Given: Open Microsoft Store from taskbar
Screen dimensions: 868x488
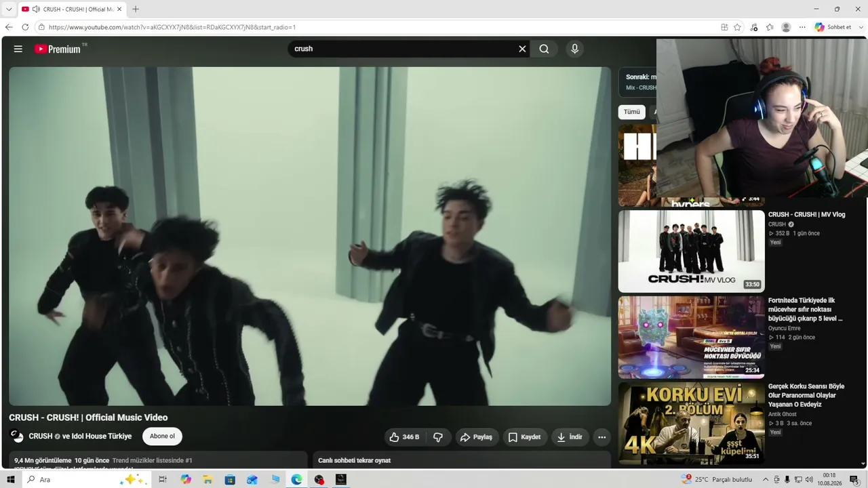Looking at the screenshot, I should (230, 480).
